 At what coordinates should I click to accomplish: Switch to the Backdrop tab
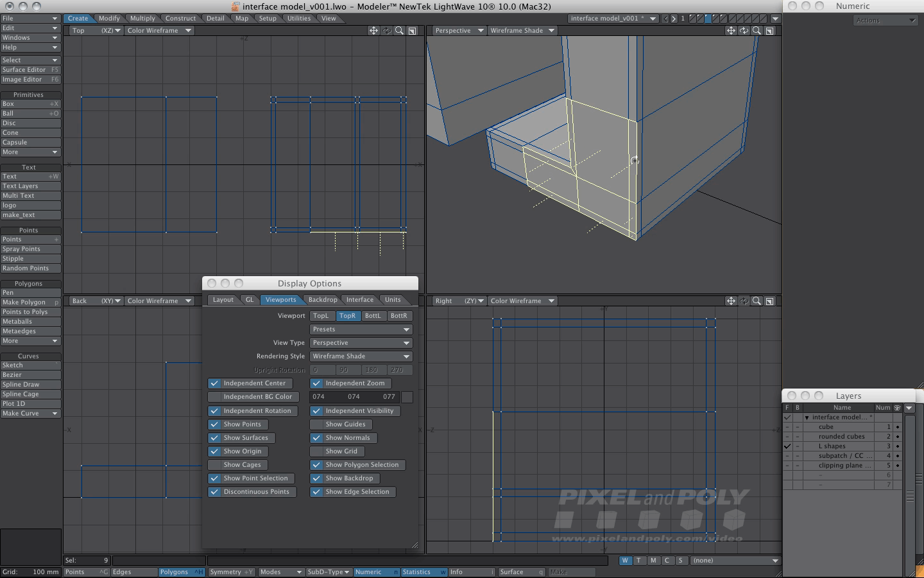point(322,299)
